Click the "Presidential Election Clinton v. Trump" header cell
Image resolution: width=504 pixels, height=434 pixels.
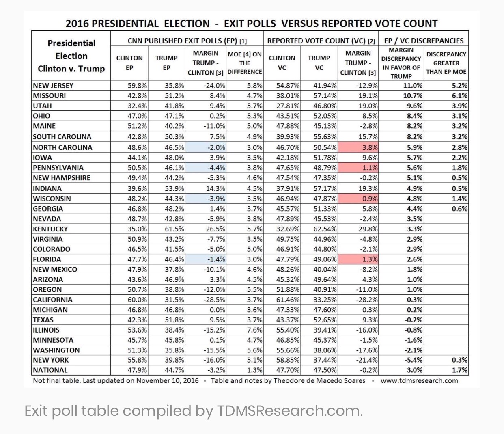pos(71,56)
